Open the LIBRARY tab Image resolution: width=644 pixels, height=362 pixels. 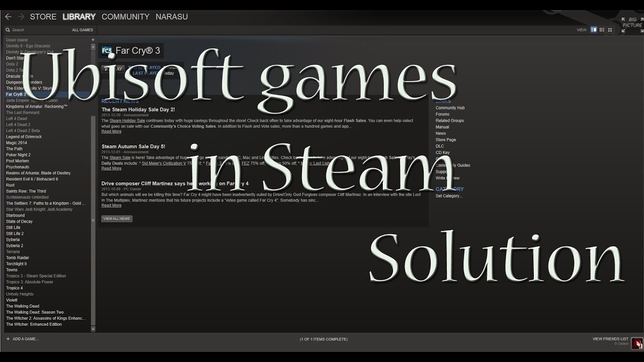(x=79, y=17)
